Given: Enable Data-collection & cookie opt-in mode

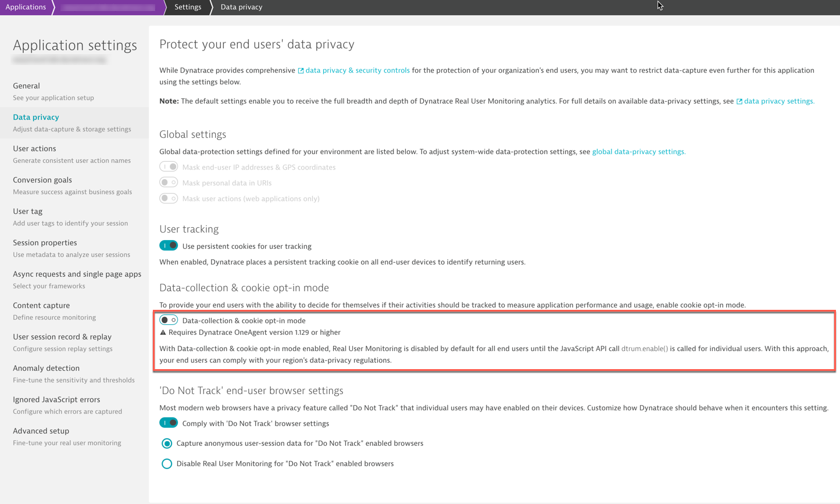Looking at the screenshot, I should click(x=169, y=320).
